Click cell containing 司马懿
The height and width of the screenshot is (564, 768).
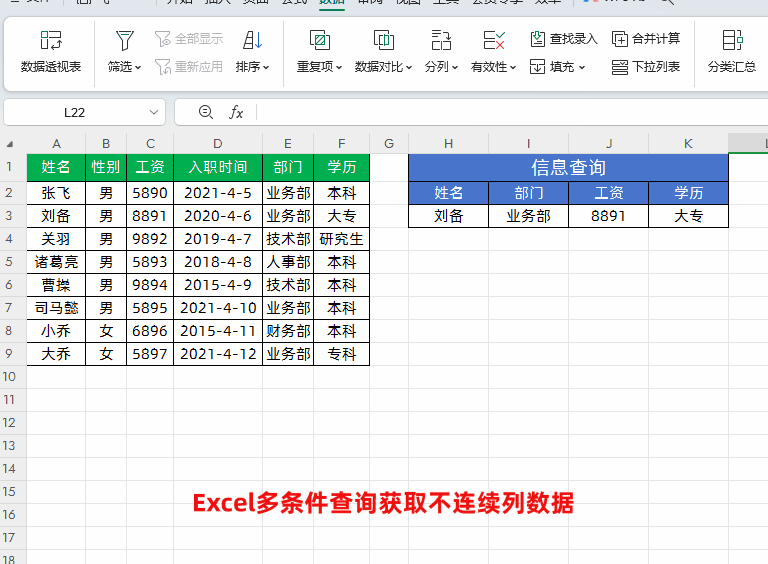coord(56,308)
